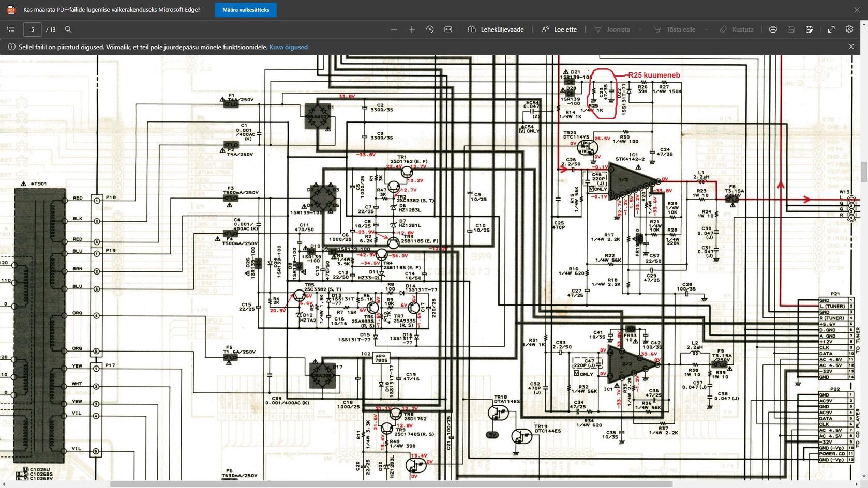This screenshot has width=868, height=488.
Task: Select the Kustuta eraser tool
Action: tap(737, 29)
